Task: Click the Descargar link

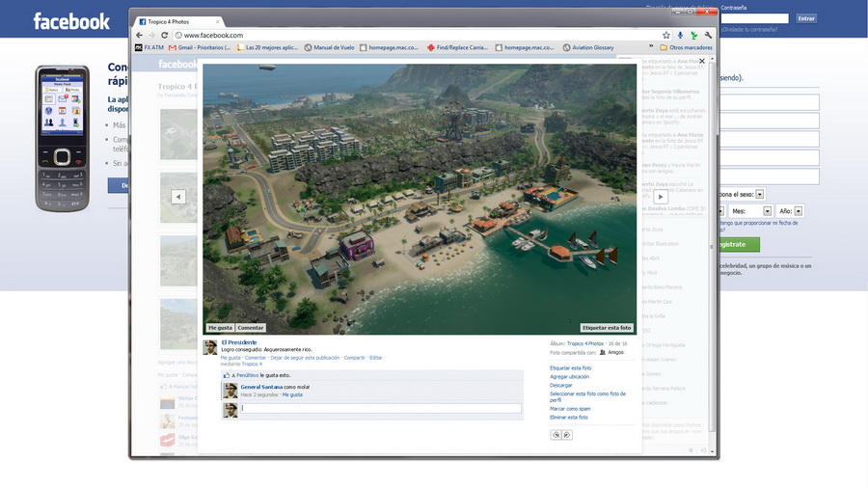Action: click(560, 385)
